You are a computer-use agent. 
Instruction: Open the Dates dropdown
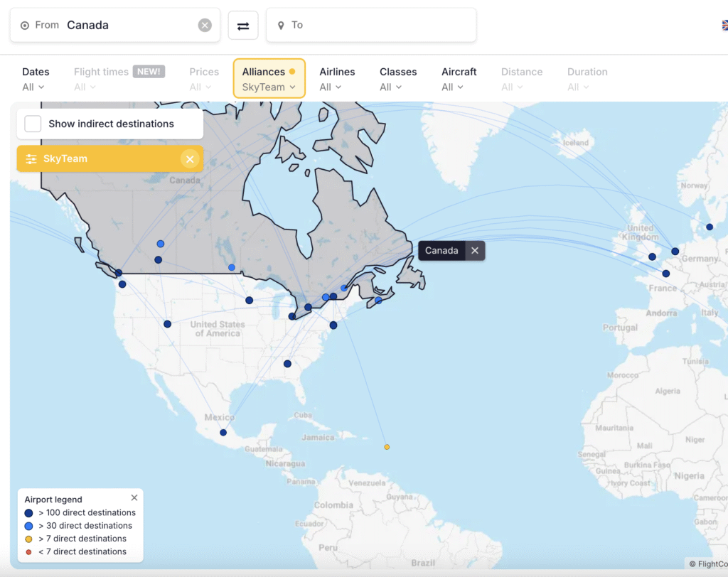(34, 79)
